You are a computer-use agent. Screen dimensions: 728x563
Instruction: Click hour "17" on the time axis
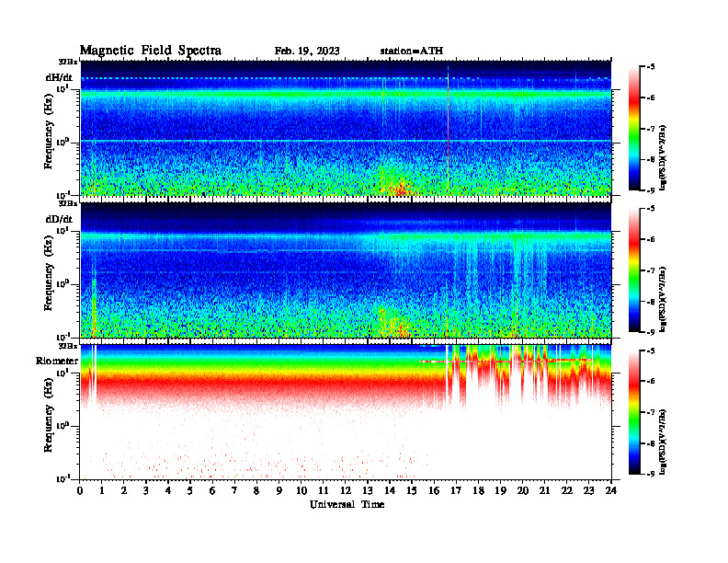pyautogui.click(x=456, y=491)
